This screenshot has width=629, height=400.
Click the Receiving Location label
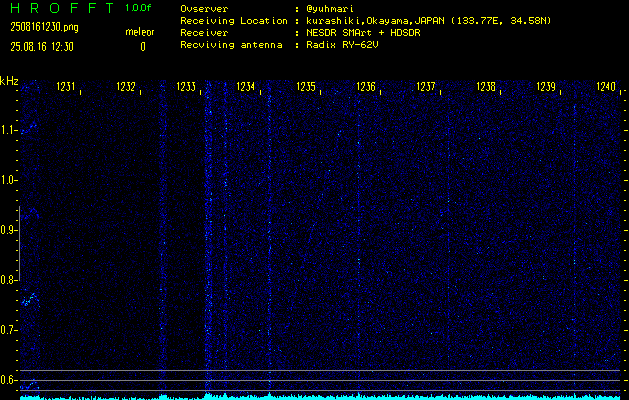pos(234,21)
